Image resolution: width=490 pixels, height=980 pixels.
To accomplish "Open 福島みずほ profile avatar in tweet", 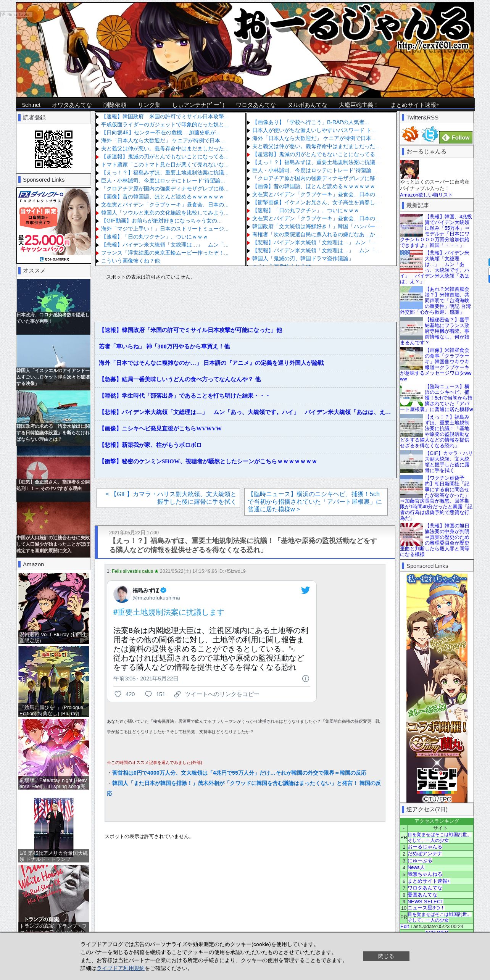I will tap(122, 594).
